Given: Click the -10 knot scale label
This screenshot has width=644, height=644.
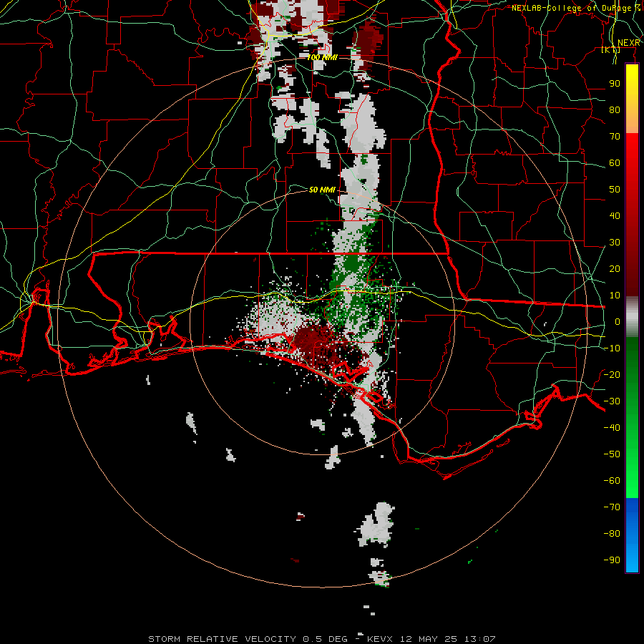Looking at the screenshot, I should (x=612, y=348).
